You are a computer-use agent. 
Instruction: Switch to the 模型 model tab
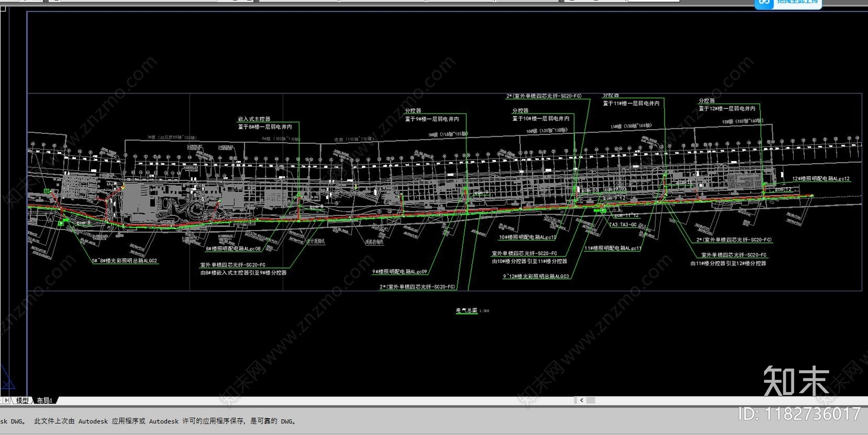(22, 400)
